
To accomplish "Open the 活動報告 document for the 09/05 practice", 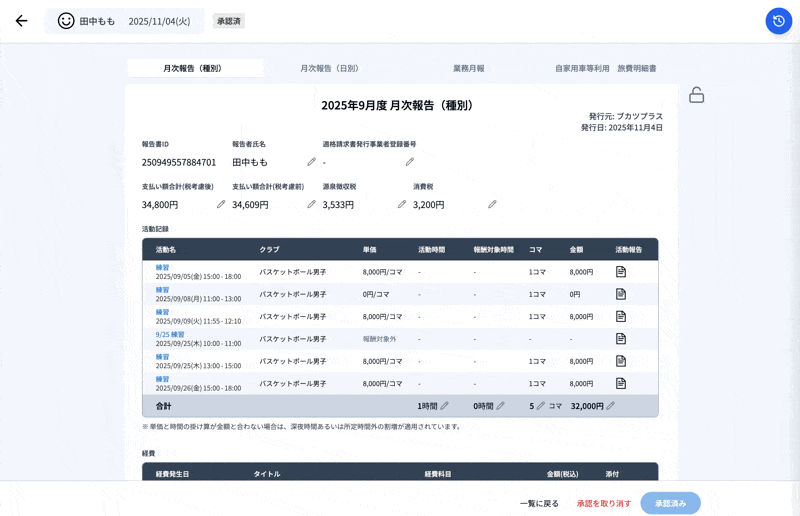I will [620, 271].
